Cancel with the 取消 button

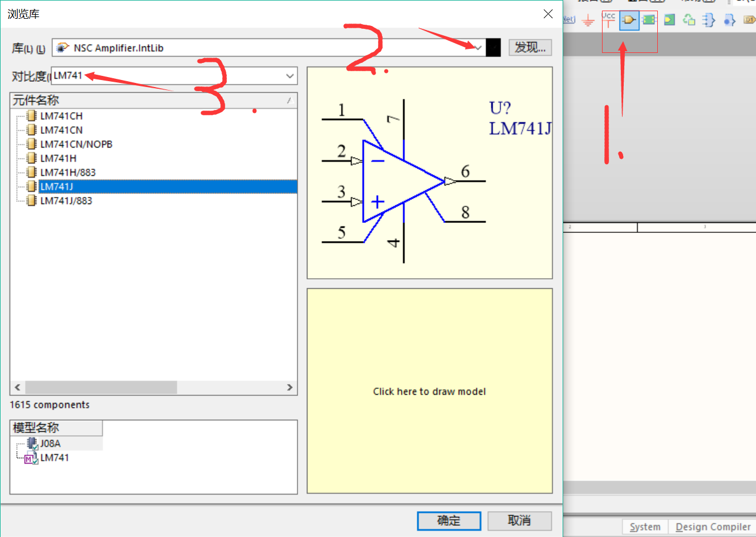tap(520, 521)
